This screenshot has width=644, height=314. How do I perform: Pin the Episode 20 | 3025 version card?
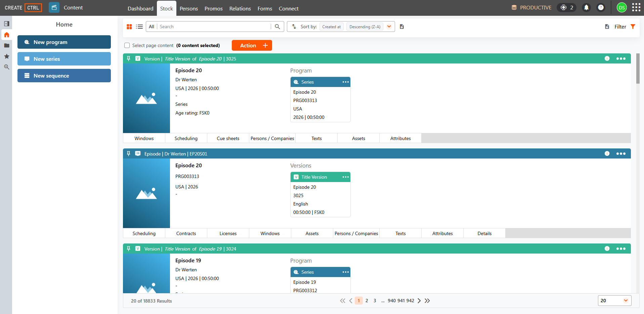tap(129, 58)
